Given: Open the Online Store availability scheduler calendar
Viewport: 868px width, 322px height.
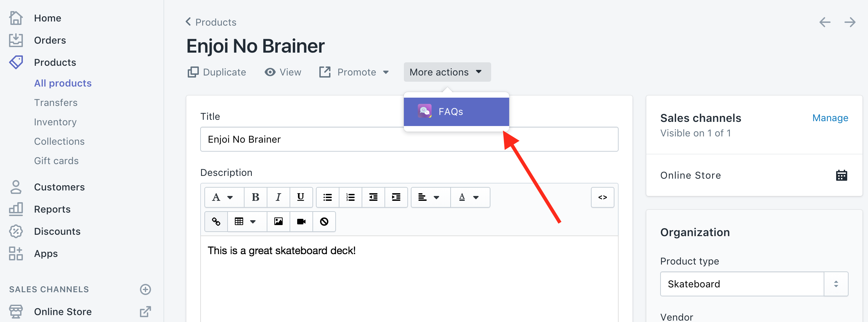Looking at the screenshot, I should click(x=842, y=175).
